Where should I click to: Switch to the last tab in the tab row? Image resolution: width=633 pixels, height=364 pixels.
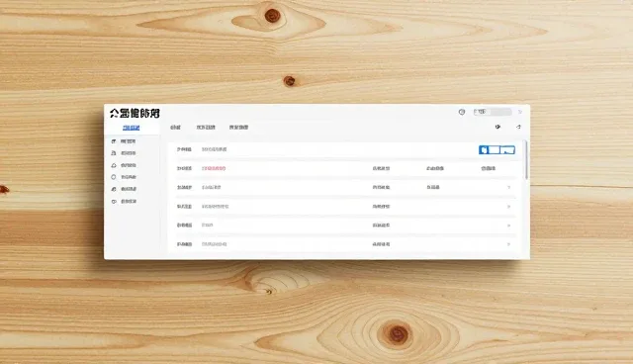[238, 128]
